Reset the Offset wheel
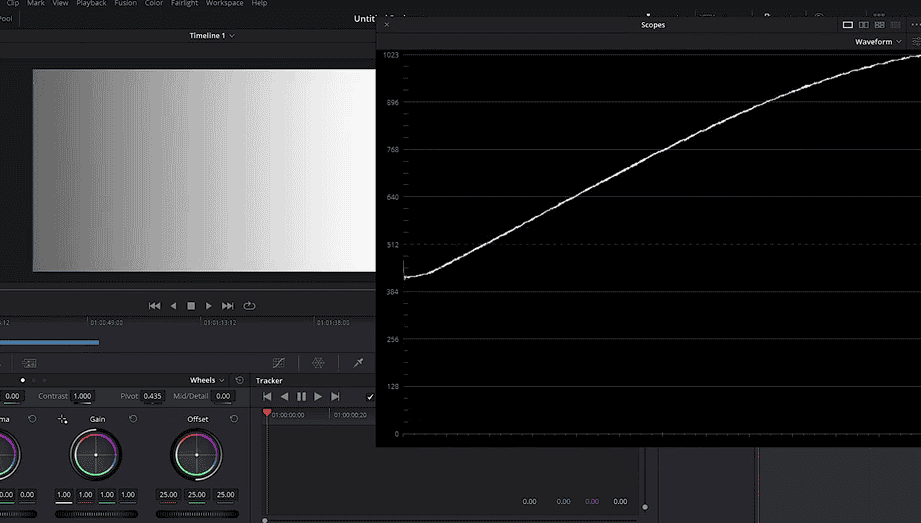Viewport: 921px width, 523px height. tap(234, 419)
